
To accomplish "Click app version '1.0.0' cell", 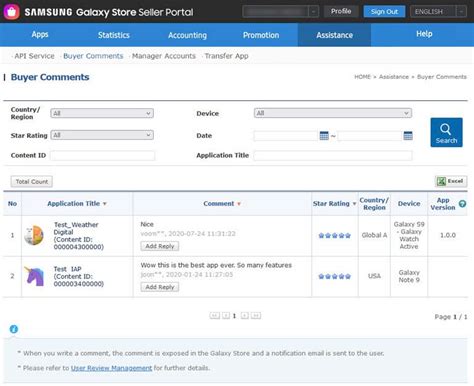I will click(x=448, y=235).
